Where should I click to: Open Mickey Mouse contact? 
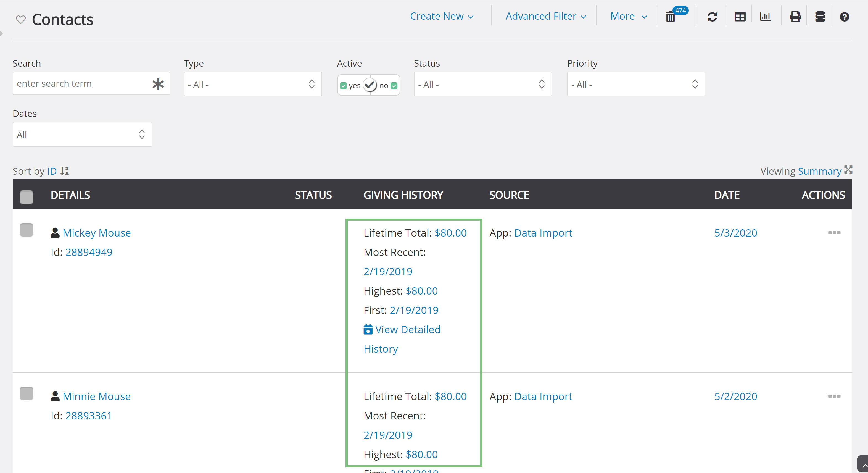[x=97, y=233]
